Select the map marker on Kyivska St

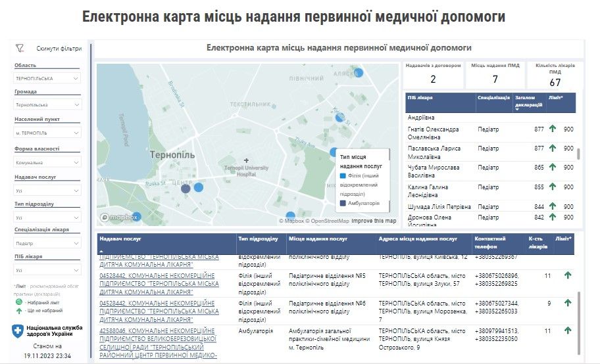[339, 117]
